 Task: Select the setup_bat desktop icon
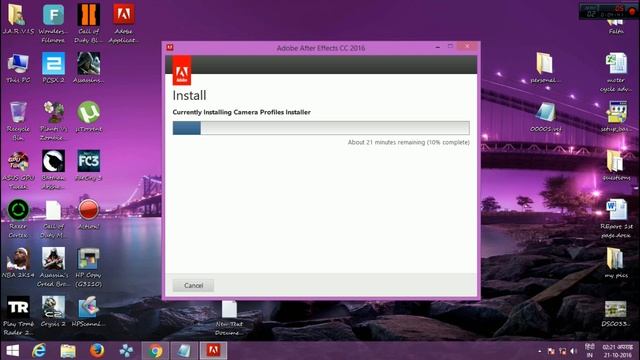(x=616, y=117)
